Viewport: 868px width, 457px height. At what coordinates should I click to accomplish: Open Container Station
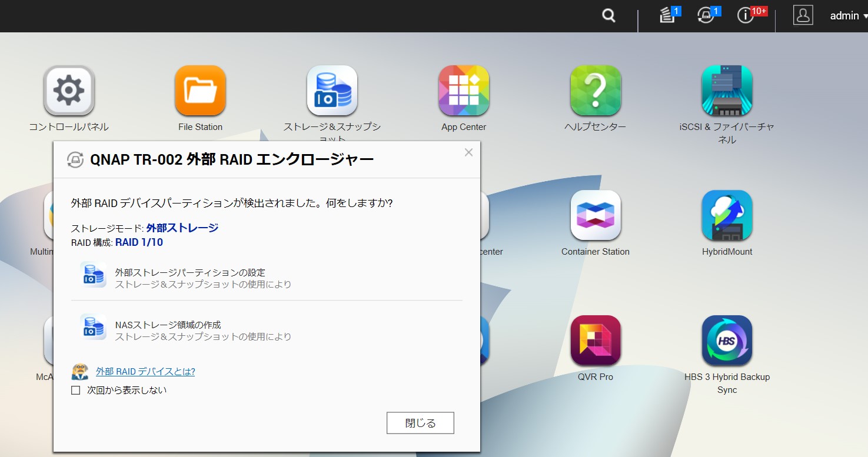point(595,216)
